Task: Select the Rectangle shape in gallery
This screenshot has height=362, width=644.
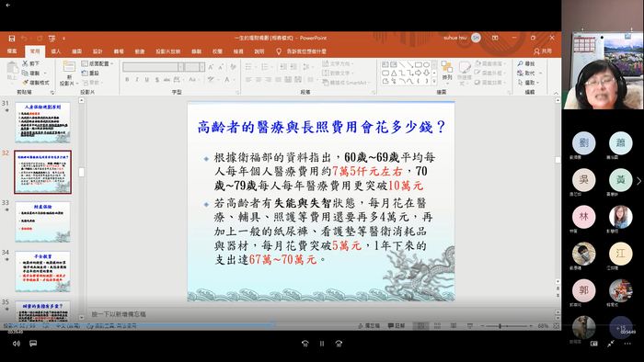Action: tap(418, 64)
